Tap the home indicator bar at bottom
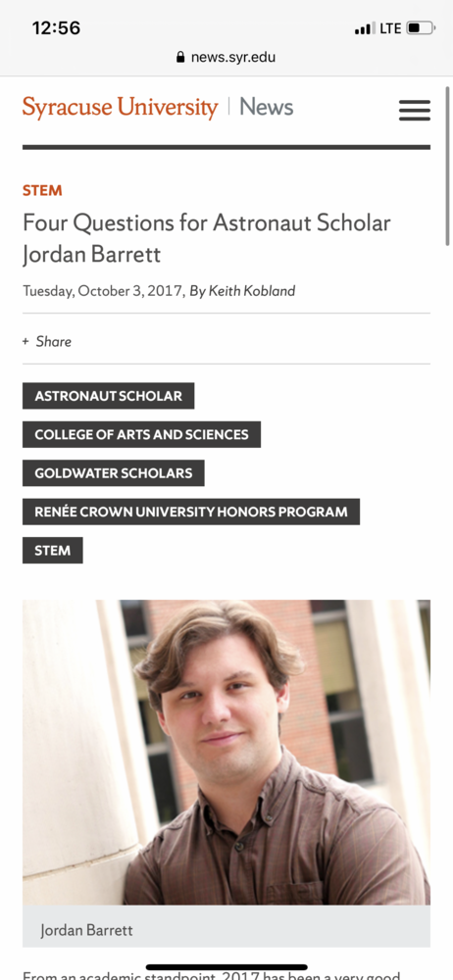This screenshot has height=980, width=453. (226, 967)
